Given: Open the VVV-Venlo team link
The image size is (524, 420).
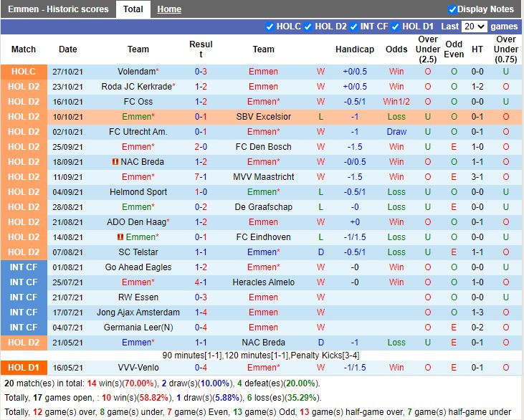Looking at the screenshot, I should click(138, 368).
